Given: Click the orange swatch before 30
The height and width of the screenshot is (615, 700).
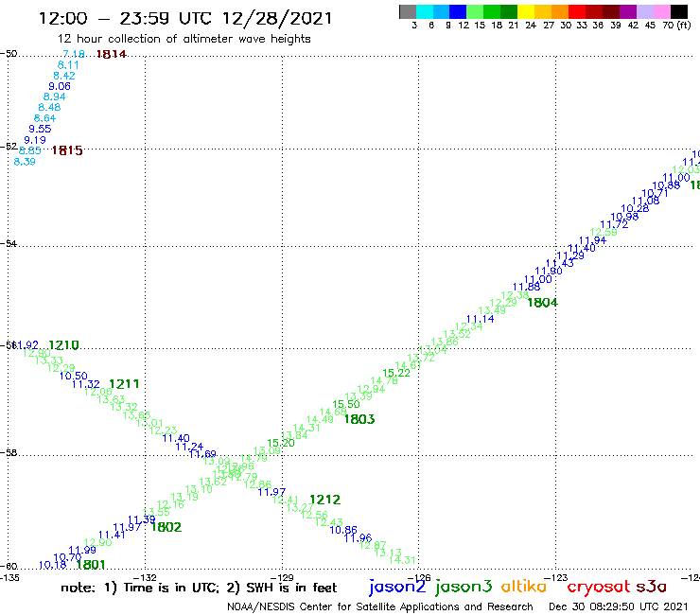Looking at the screenshot, I should tap(560, 11).
